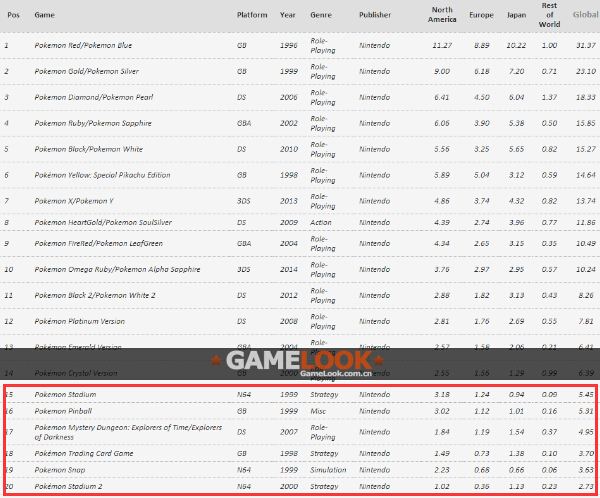Viewport: 600px width, 498px height.
Task: Select GB platform in Pokemon Red/Blue row
Action: coord(241,45)
